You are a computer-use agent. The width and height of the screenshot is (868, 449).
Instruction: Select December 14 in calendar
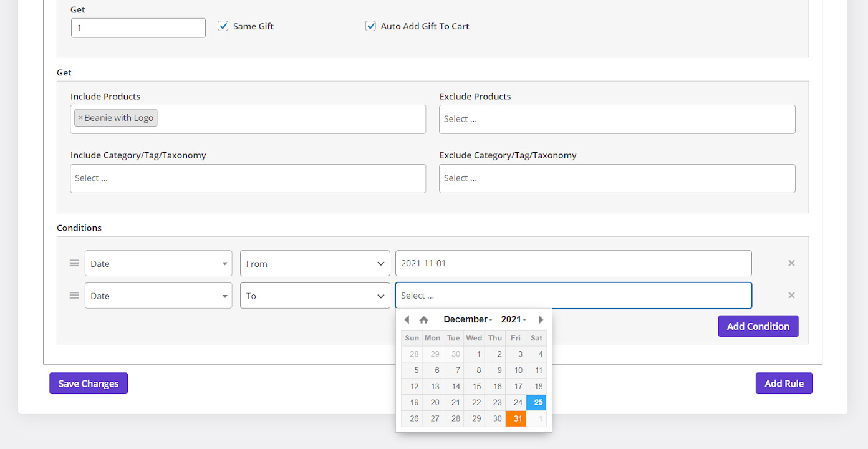tap(453, 386)
